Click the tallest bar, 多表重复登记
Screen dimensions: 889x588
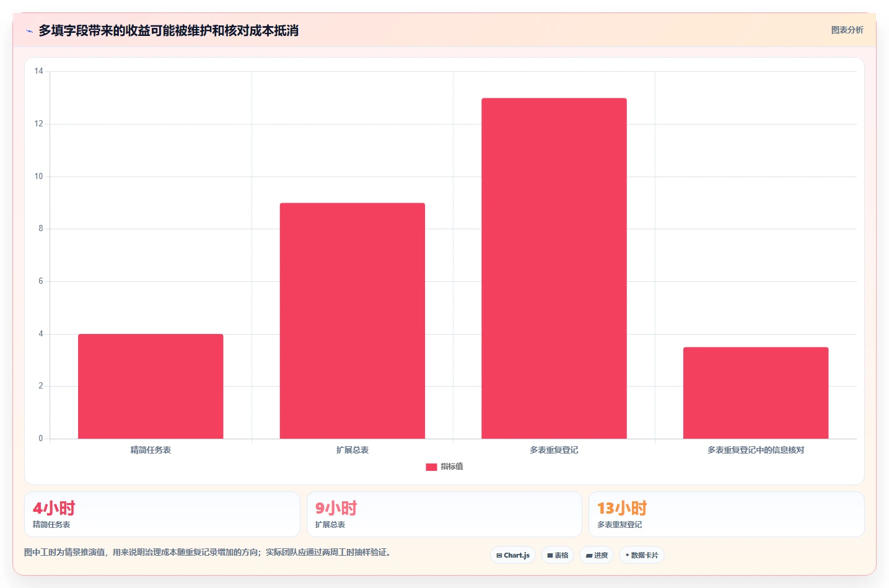[x=554, y=268]
